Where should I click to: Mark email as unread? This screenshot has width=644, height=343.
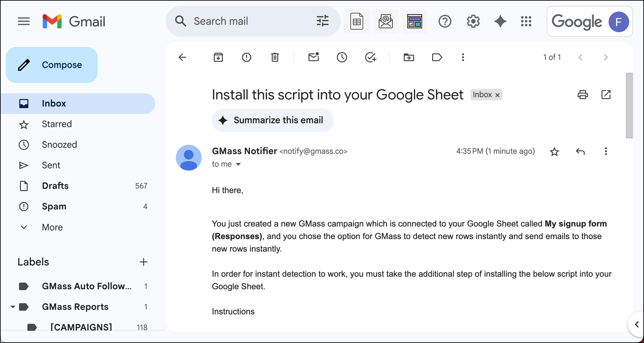[313, 57]
